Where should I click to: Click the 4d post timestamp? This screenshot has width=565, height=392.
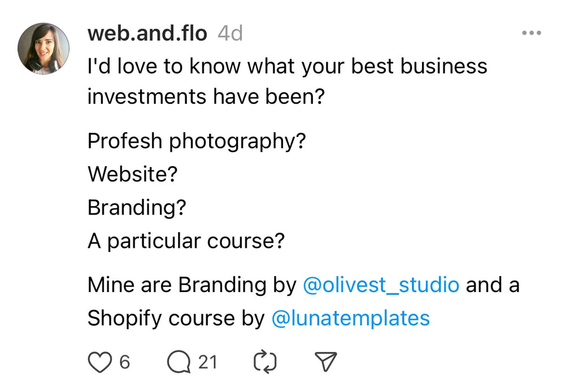click(x=230, y=34)
